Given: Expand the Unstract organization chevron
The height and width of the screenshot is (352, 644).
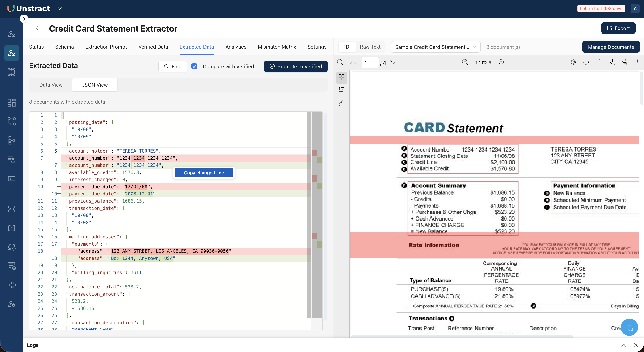Looking at the screenshot, I should tap(60, 8).
